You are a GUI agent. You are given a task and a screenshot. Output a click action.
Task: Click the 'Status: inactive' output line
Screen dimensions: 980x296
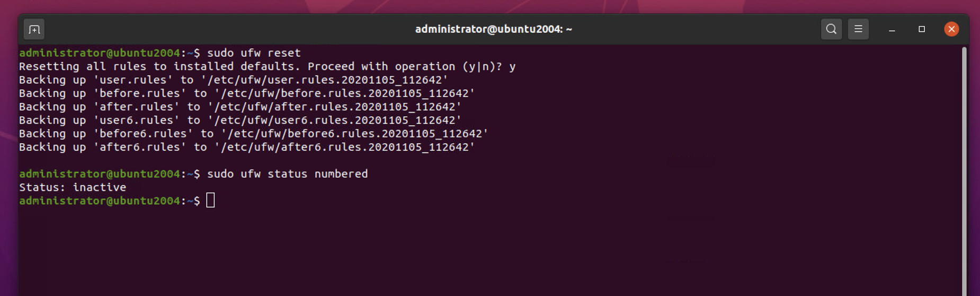point(73,187)
